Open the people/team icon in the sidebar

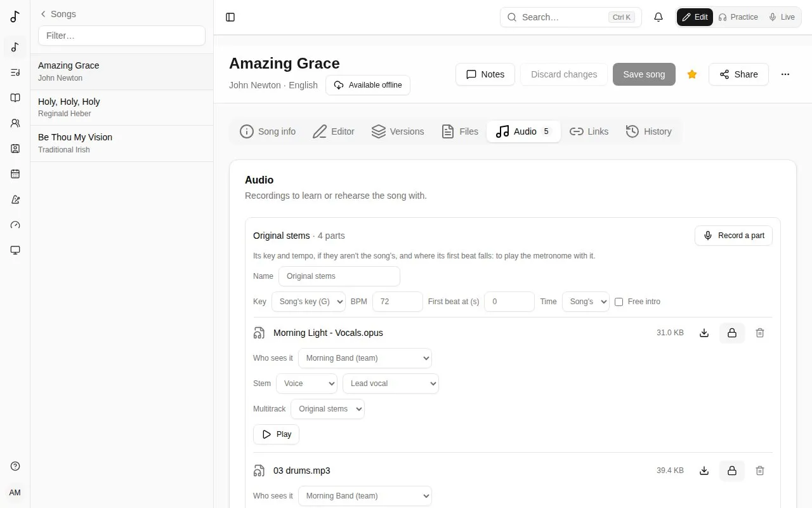pos(15,123)
